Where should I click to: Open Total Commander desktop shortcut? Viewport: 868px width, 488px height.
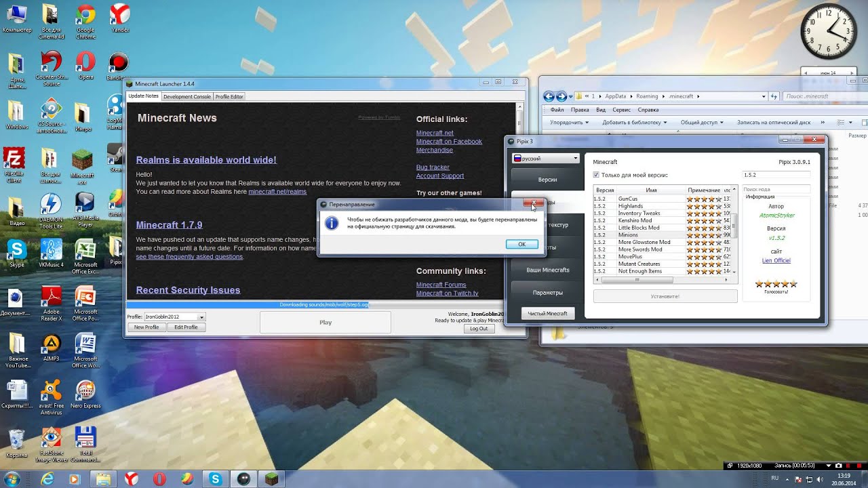pos(85,445)
